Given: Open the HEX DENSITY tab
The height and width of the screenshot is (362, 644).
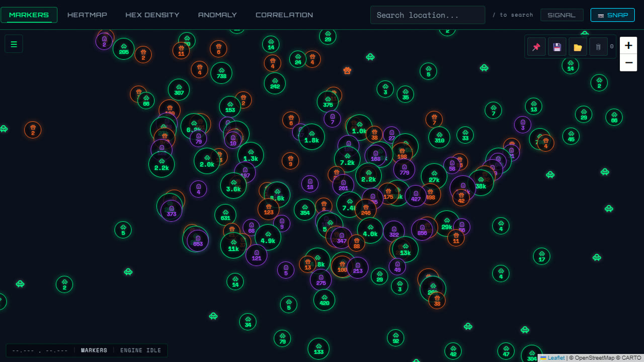Looking at the screenshot, I should pyautogui.click(x=152, y=15).
